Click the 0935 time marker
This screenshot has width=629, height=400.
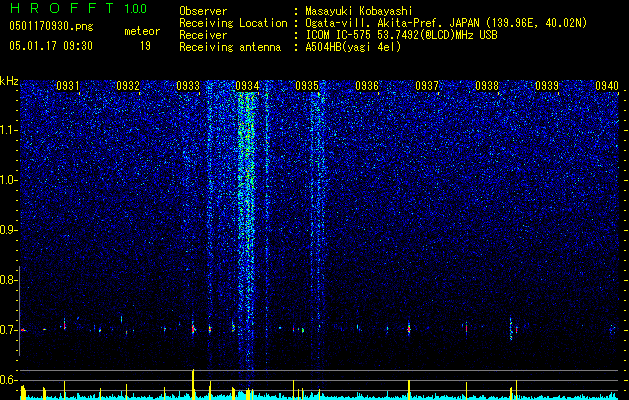pos(307,86)
